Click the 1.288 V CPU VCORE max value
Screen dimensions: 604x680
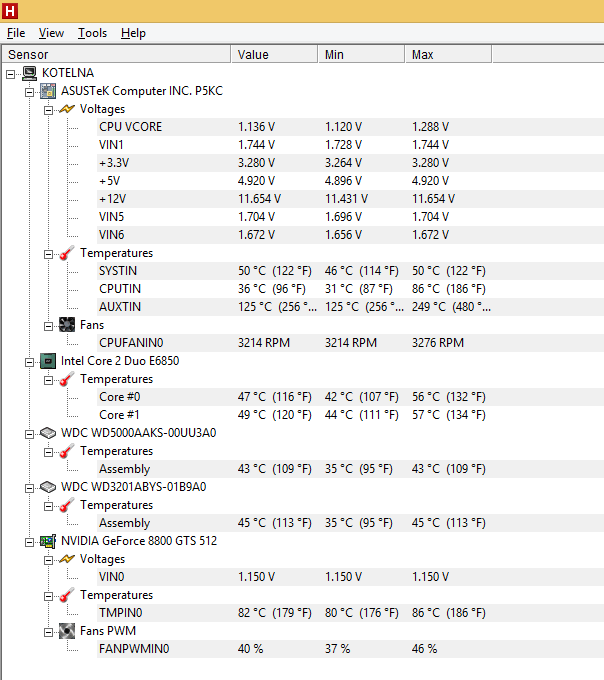[430, 127]
